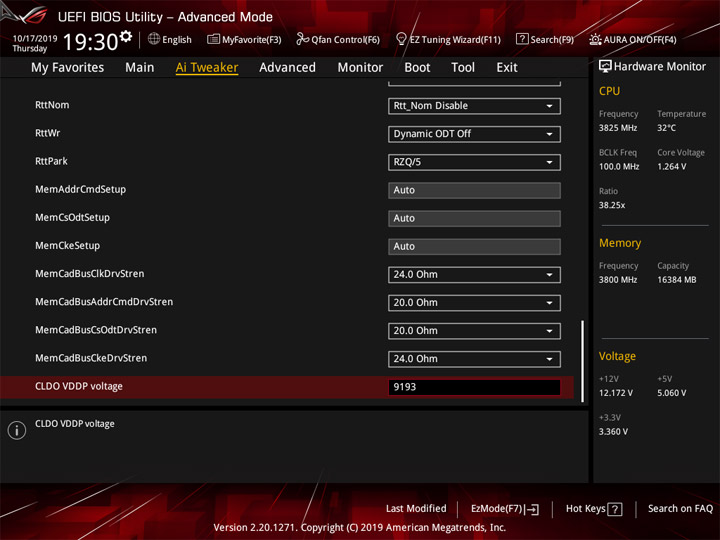The image size is (720, 540).
Task: Click the Search question mark icon
Action: pos(522,39)
